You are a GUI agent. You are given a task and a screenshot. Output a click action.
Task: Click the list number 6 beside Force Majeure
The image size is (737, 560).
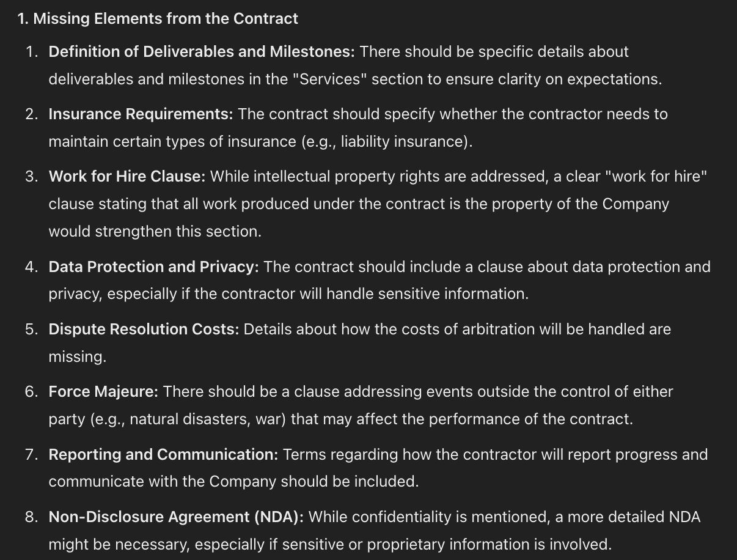[x=31, y=392]
